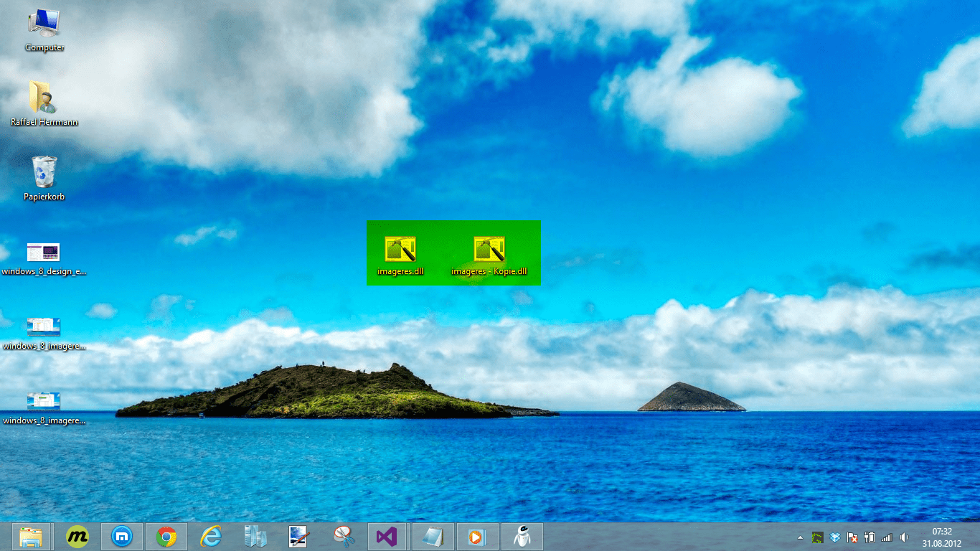Click the buildings icon in taskbar
Viewport: 980px width, 551px height.
tap(255, 537)
